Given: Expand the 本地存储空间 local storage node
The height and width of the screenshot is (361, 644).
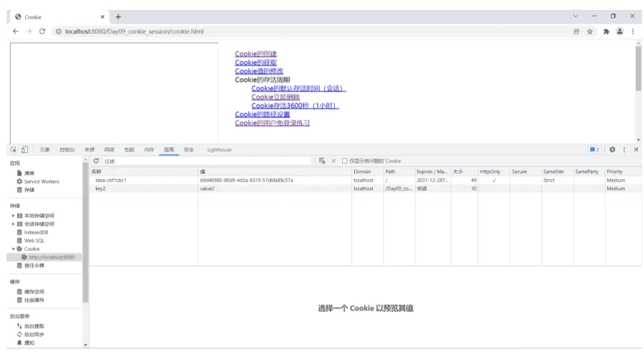Looking at the screenshot, I should coord(13,216).
